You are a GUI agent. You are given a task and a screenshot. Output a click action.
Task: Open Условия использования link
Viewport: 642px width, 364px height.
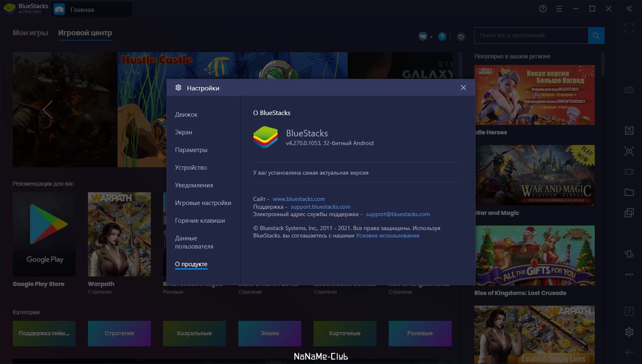click(x=387, y=235)
